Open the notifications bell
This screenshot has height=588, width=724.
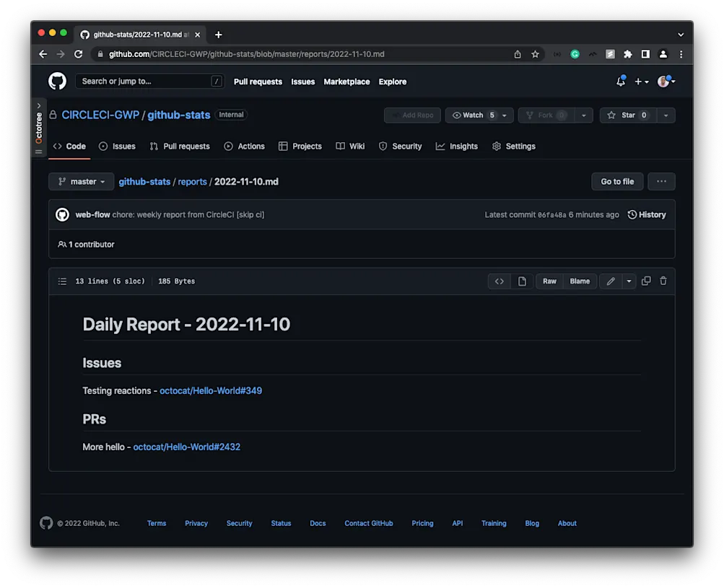(621, 82)
